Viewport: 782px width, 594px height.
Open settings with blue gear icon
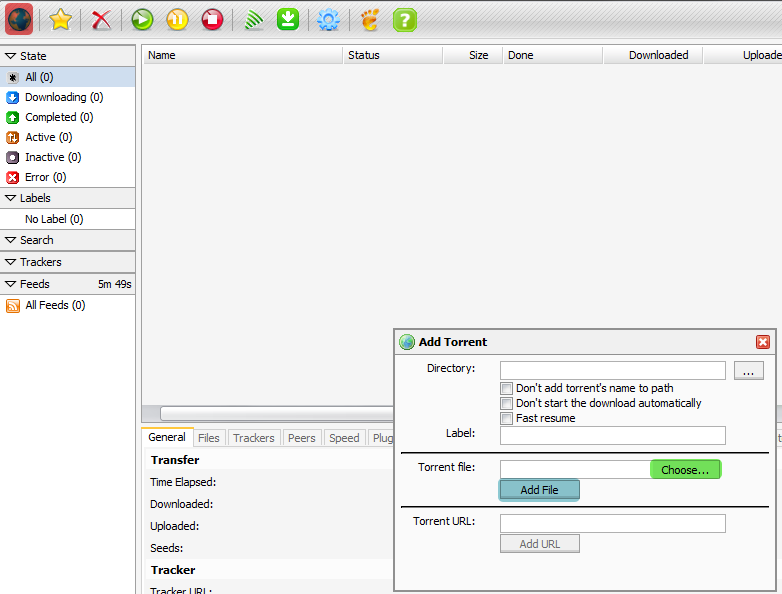coord(328,19)
